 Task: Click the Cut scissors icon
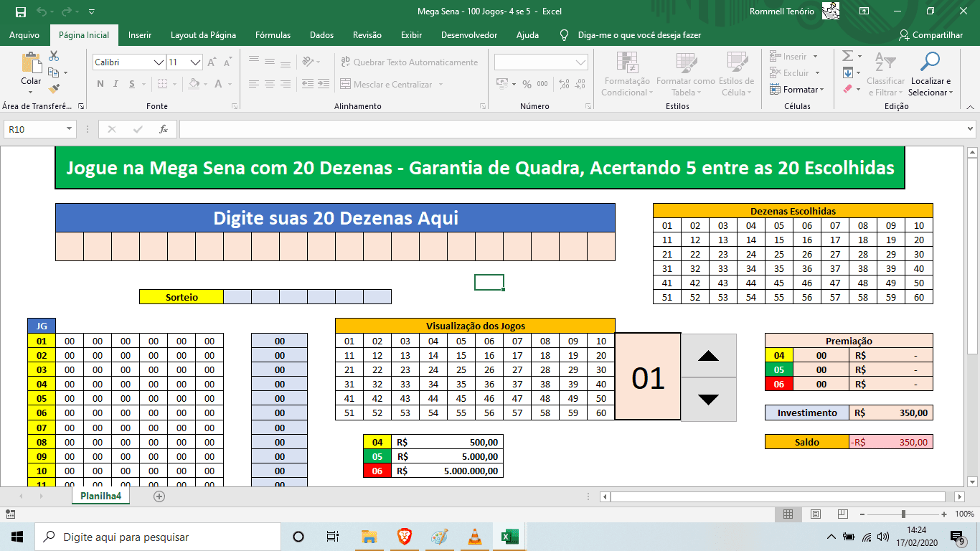[54, 56]
